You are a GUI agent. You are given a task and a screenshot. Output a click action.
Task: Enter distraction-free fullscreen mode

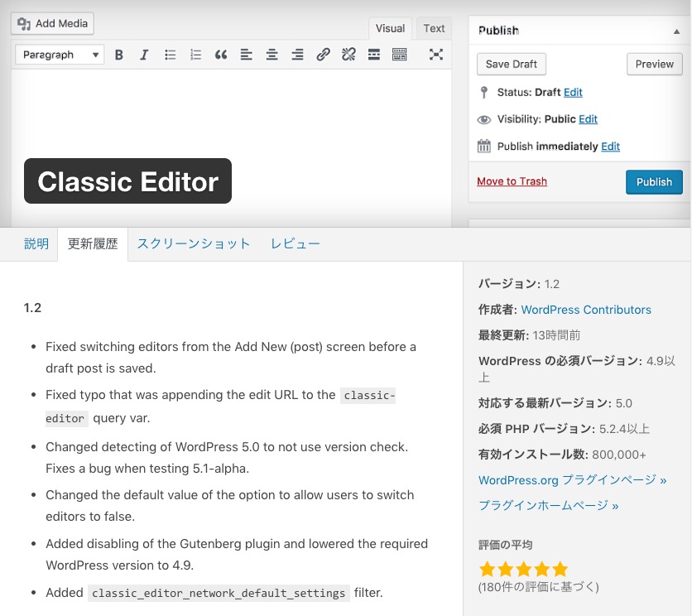[436, 55]
